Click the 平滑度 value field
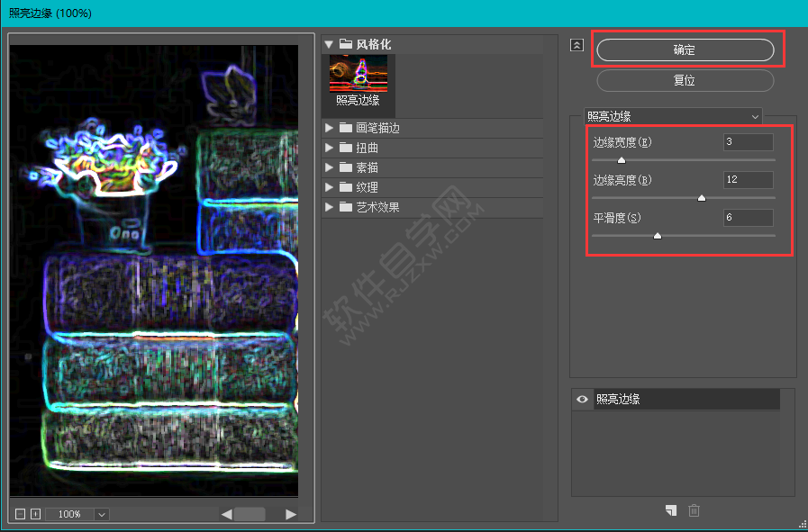808x532 pixels. tap(749, 218)
